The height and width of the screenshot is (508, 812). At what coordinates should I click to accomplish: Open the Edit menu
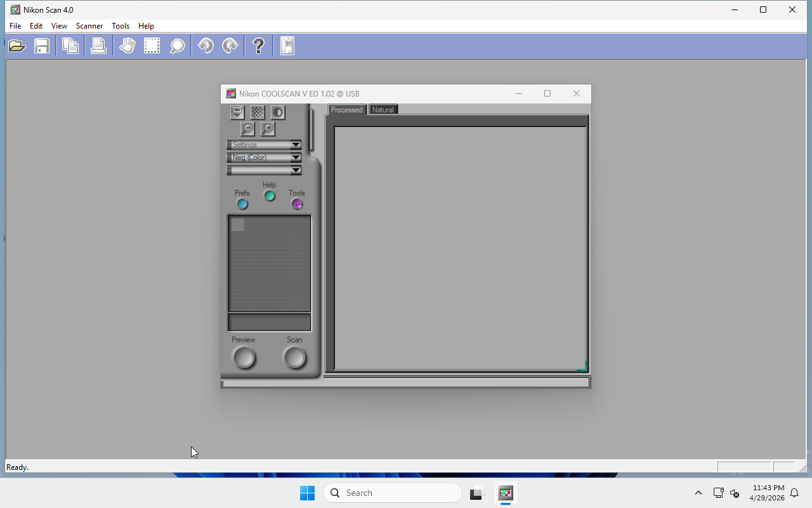pyautogui.click(x=36, y=26)
